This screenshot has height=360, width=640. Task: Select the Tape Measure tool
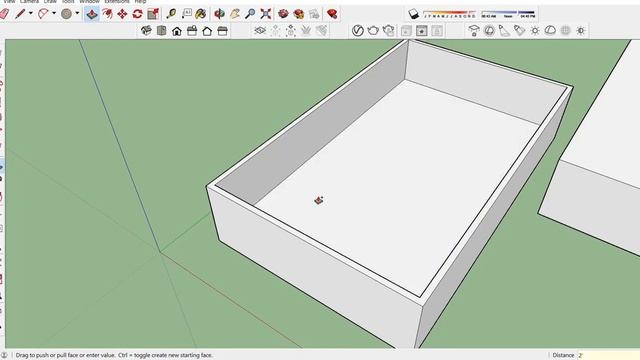coord(171,14)
